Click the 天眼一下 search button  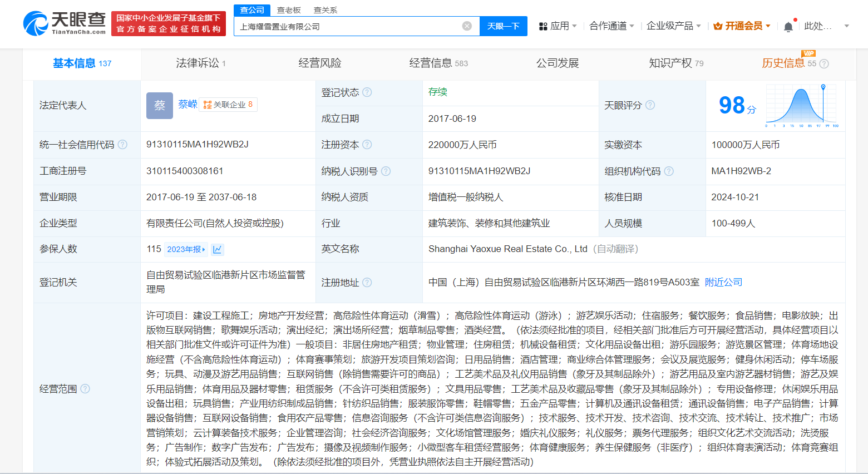click(x=503, y=26)
